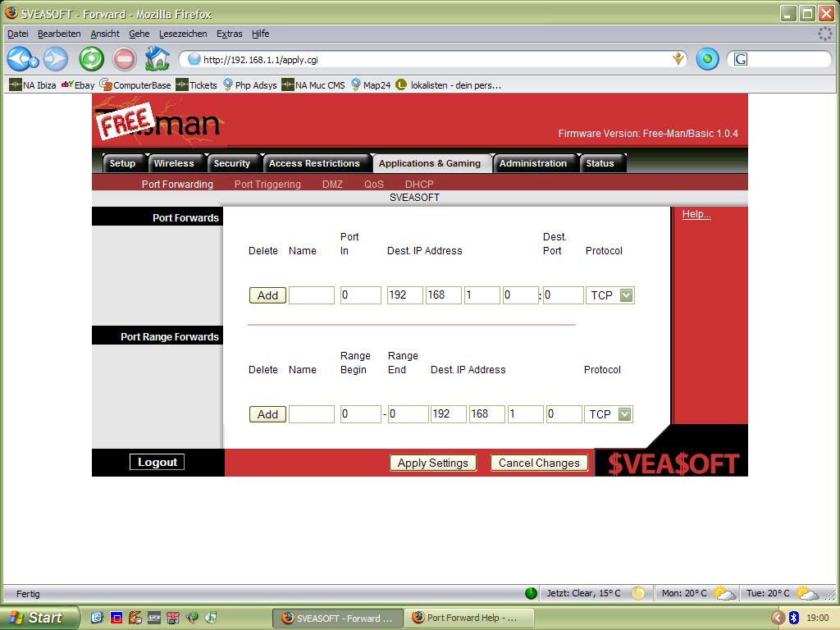Image resolution: width=840 pixels, height=630 pixels.
Task: Focus the Name field in Port Forwards
Action: (x=312, y=295)
